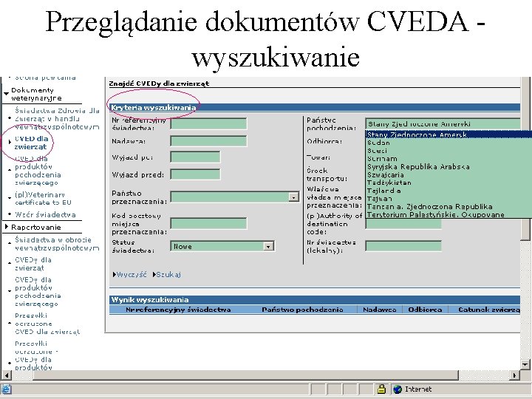
Task: Select Terytorium Palestyńskie, Okupowane in the list
Action: tap(449, 214)
